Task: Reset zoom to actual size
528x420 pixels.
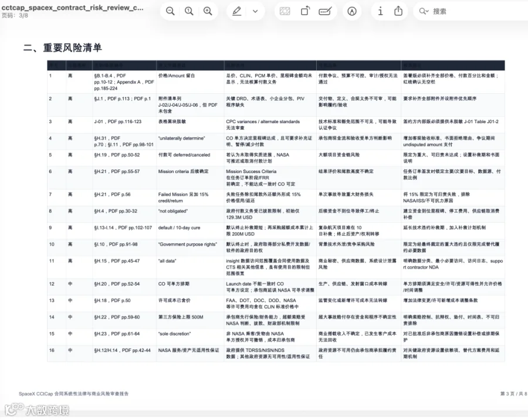Action: tap(189, 11)
